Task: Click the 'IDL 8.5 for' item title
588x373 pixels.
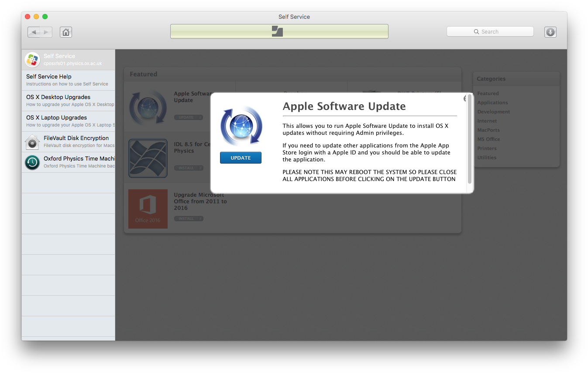Action: tap(193, 147)
